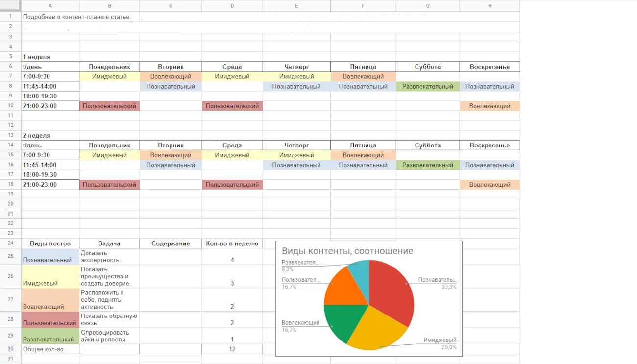This screenshot has width=637, height=364.
Task: Select 'Четверг' header in row 14
Action: point(296,145)
